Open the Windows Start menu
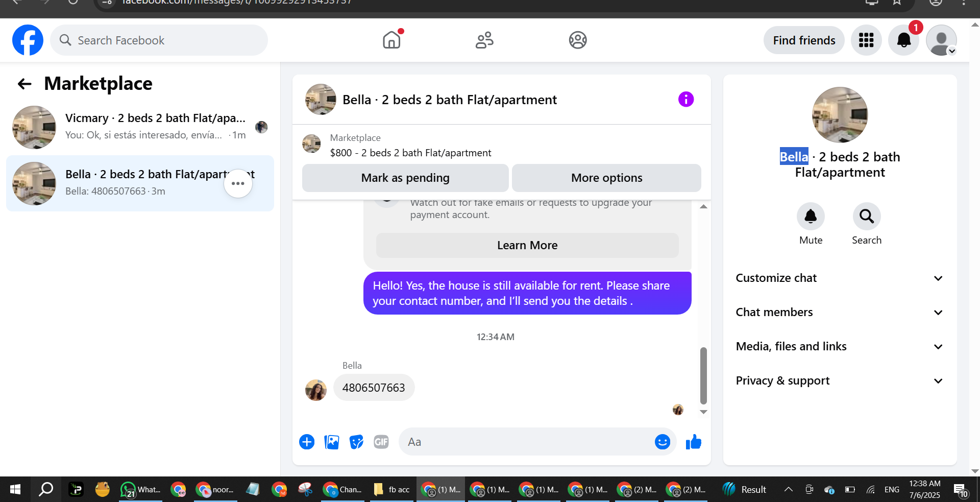The height and width of the screenshot is (502, 980). [x=15, y=489]
